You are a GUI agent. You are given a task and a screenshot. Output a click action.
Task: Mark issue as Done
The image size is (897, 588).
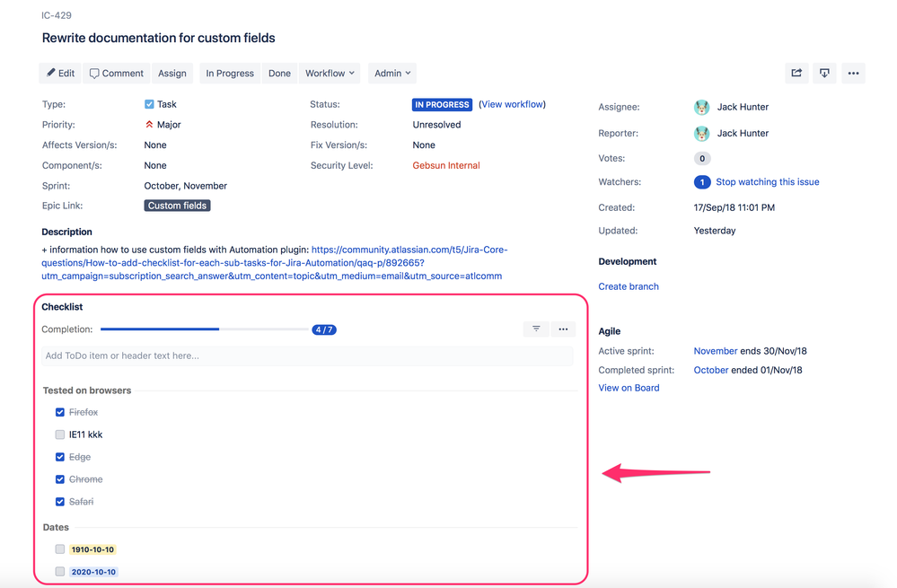(280, 74)
